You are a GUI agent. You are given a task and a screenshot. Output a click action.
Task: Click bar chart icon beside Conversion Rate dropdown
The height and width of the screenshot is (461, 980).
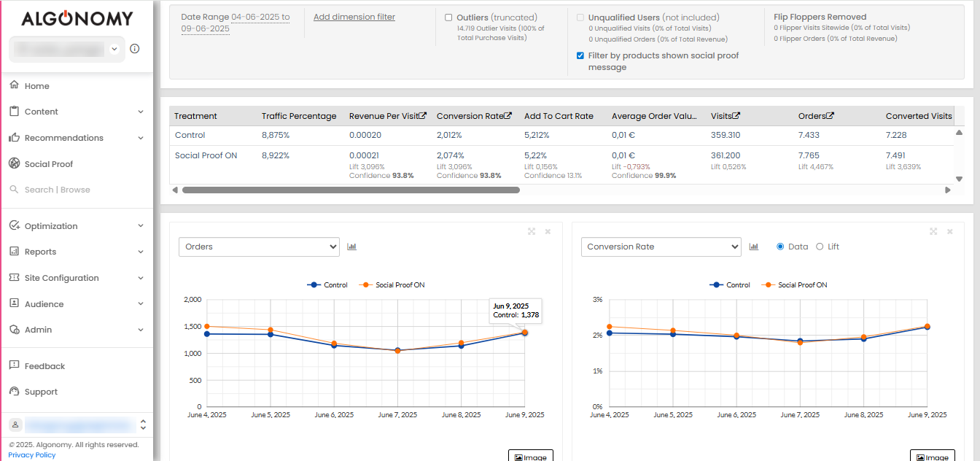pos(754,247)
